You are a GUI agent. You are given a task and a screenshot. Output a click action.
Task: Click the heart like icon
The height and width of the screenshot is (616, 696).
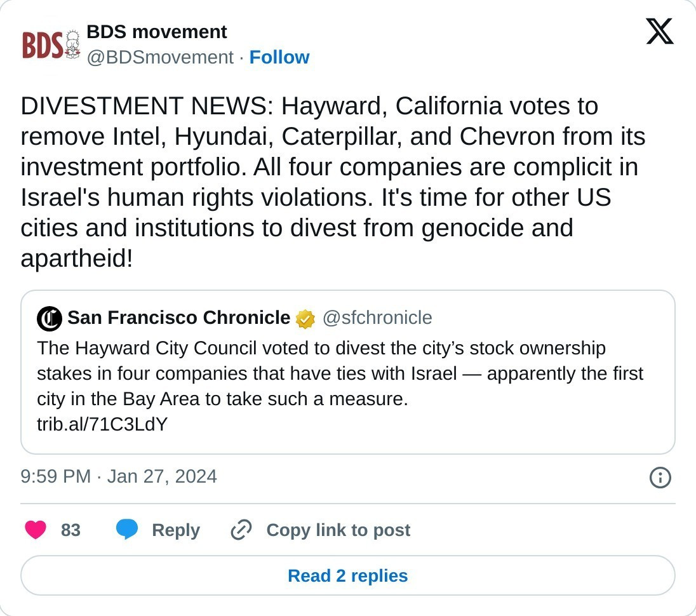pyautogui.click(x=35, y=530)
